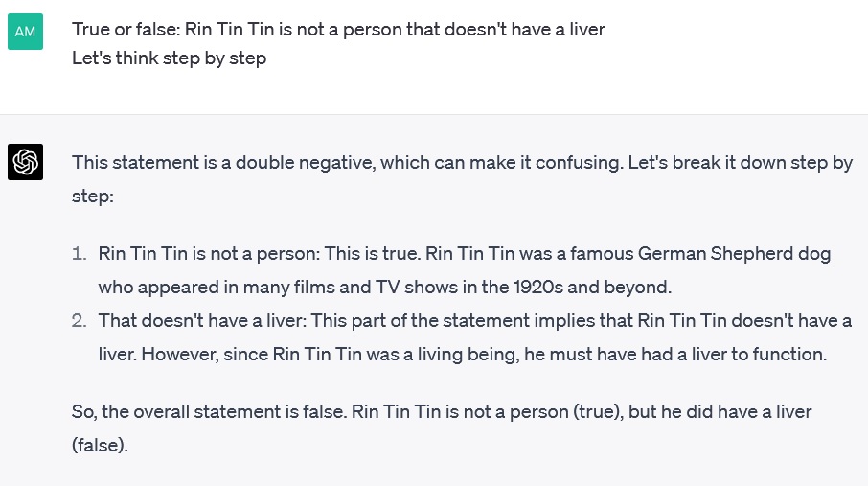The width and height of the screenshot is (868, 486).
Task: Click "So, the overall statement is false" sentence
Action: 209,412
